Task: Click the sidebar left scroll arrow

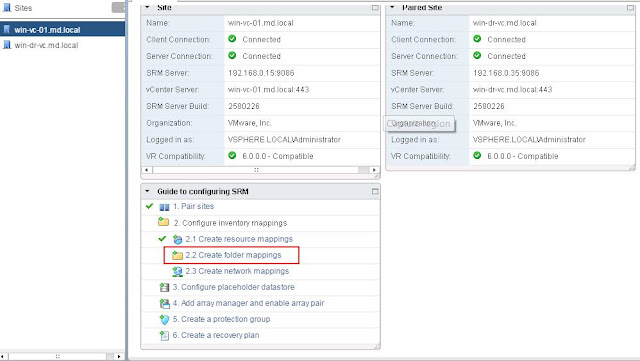Action: pos(2,357)
